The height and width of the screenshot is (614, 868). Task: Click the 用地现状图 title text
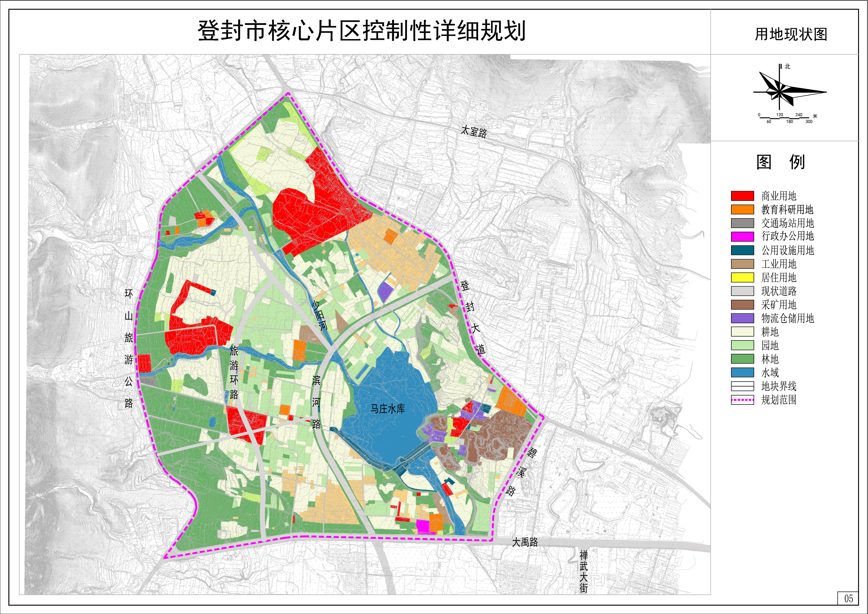coord(791,34)
